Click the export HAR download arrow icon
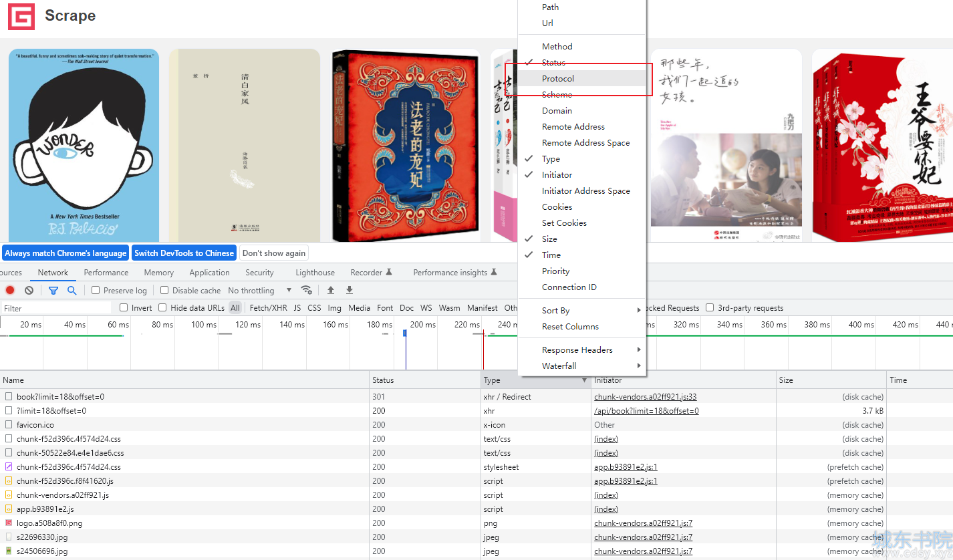Image resolution: width=953 pixels, height=560 pixels. click(349, 290)
